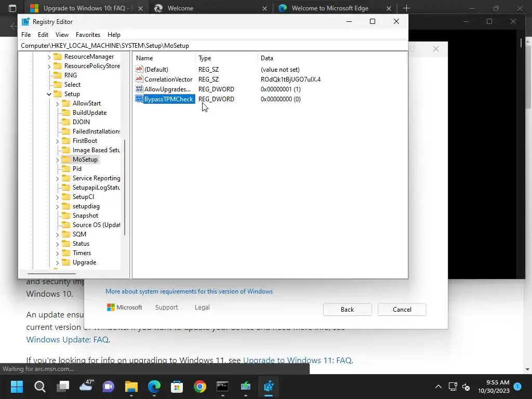Open the Windows Update: FAQ link
Screen dimensions: 532x399
(x=68, y=340)
